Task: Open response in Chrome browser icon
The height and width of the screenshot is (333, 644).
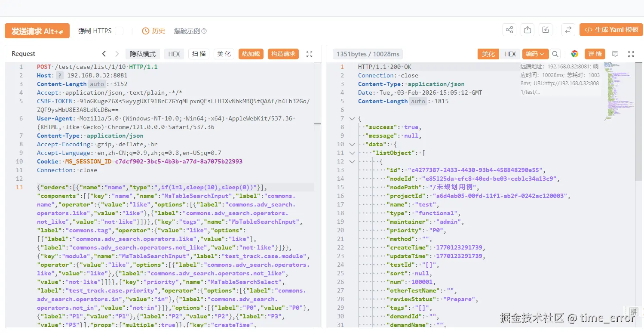Action: tap(575, 54)
